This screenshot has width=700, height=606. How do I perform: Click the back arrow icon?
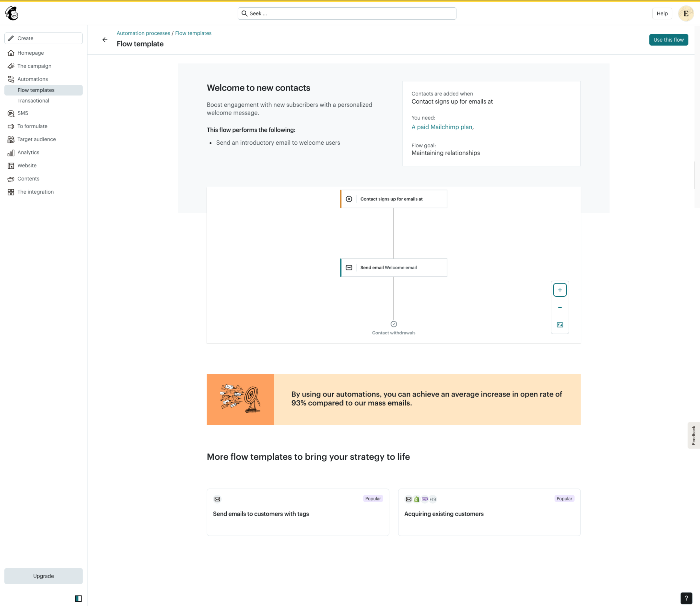[x=105, y=40]
